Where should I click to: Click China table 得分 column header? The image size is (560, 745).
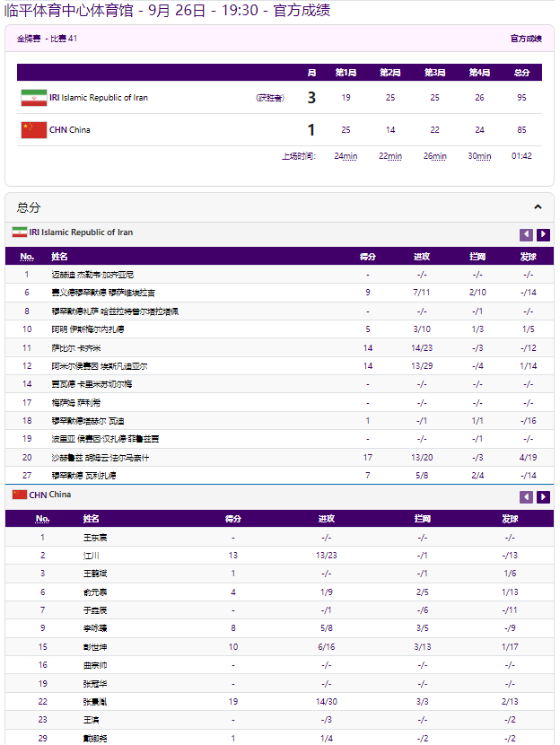coord(233,519)
